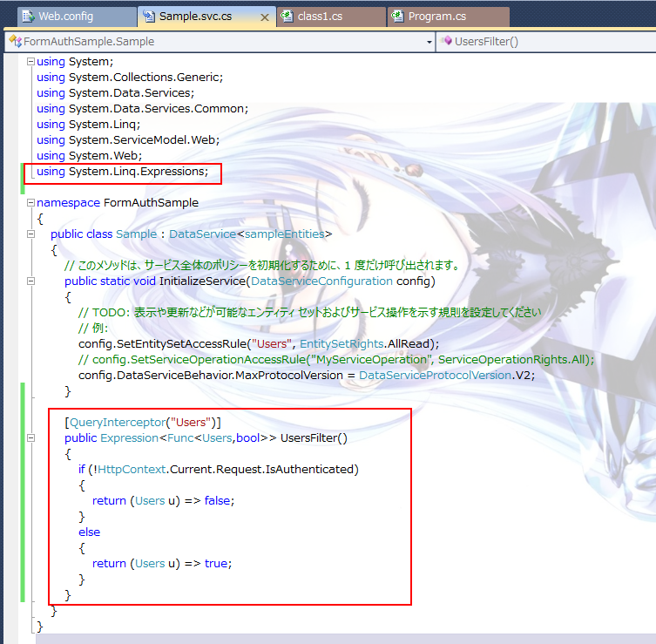Switch to the Web.config tab
656x644 pixels.
click(x=65, y=17)
